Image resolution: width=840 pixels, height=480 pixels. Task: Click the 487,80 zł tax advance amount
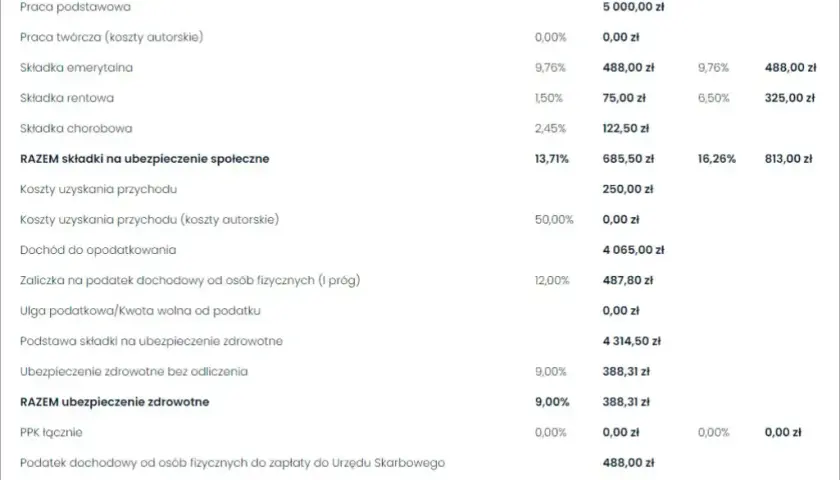click(x=627, y=281)
